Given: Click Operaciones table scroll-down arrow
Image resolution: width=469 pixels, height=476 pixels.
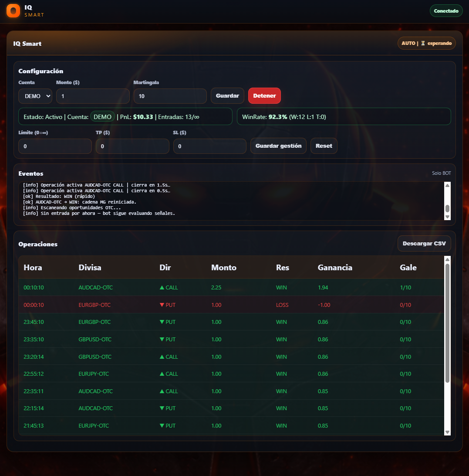Looking at the screenshot, I should [447, 432].
